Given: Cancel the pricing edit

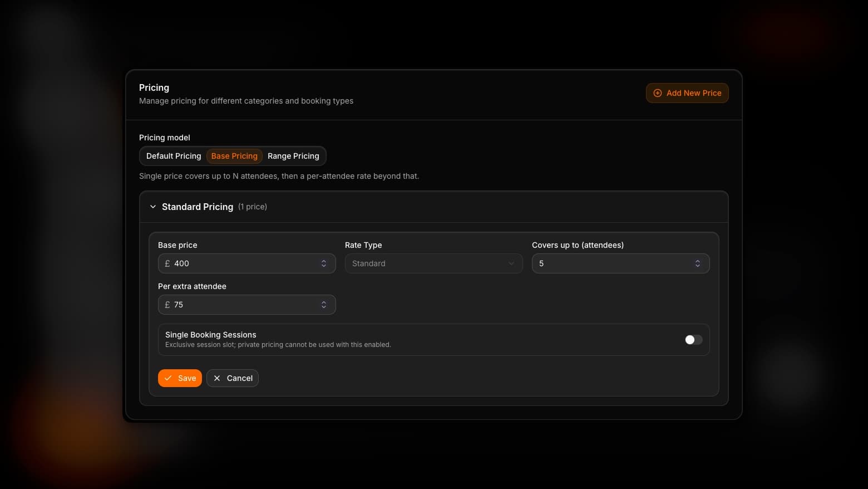Looking at the screenshot, I should pos(233,378).
